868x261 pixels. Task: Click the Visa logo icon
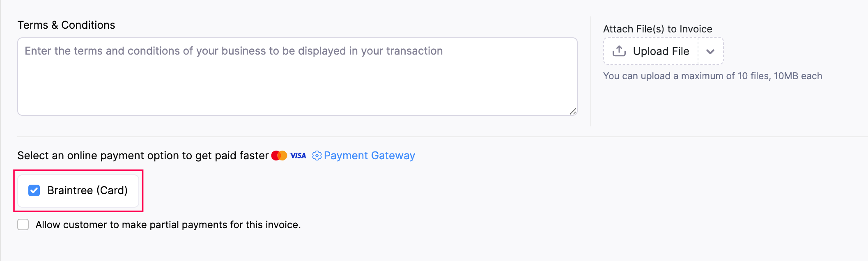coord(298,156)
